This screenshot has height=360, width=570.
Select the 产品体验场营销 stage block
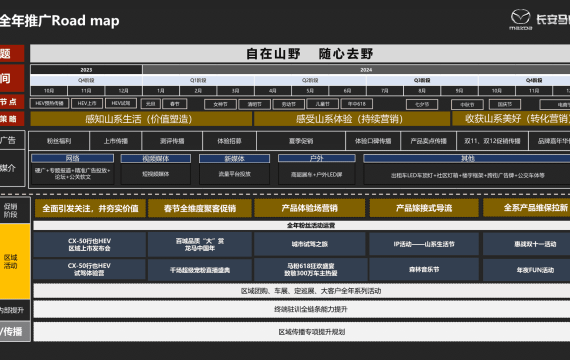pos(309,208)
